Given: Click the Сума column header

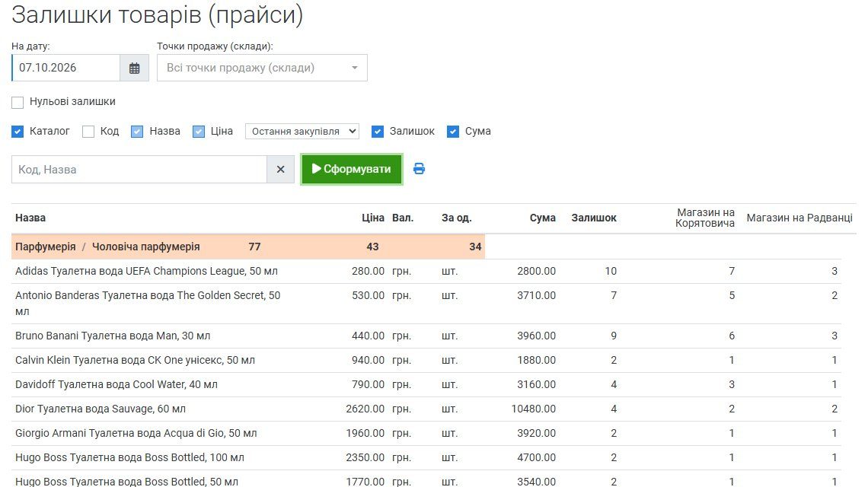Looking at the screenshot, I should (542, 218).
